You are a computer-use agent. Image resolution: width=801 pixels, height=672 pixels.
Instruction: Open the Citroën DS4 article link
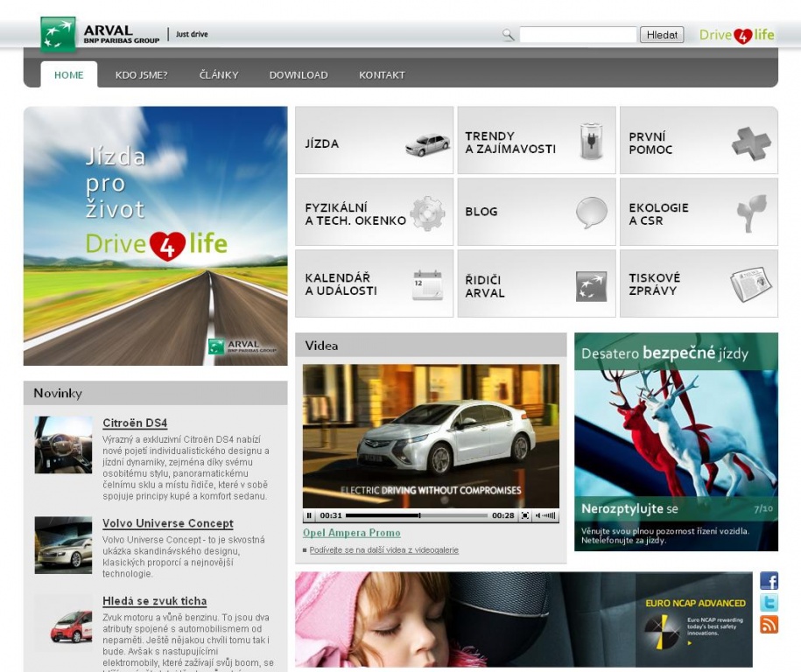click(x=135, y=423)
